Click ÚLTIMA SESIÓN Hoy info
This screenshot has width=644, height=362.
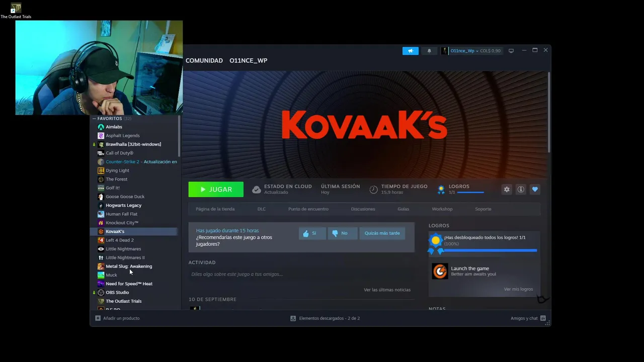(x=340, y=189)
